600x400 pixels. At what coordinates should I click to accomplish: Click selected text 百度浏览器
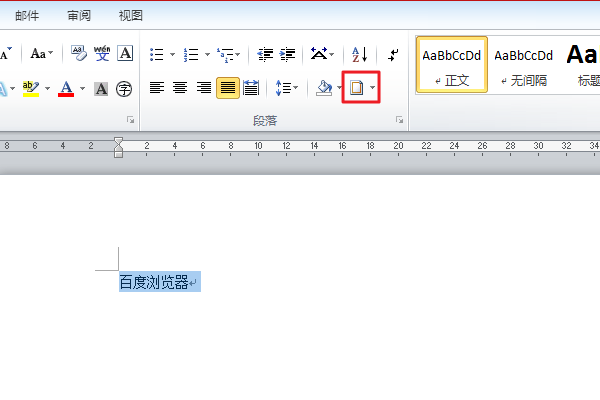pos(154,282)
